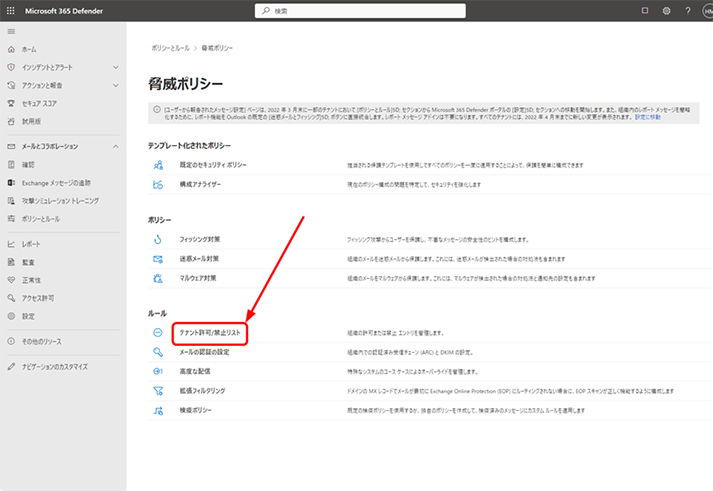Screen dimensions: 713x491
Task: Click the メールの認証の設定 key icon
Action: coord(158,352)
